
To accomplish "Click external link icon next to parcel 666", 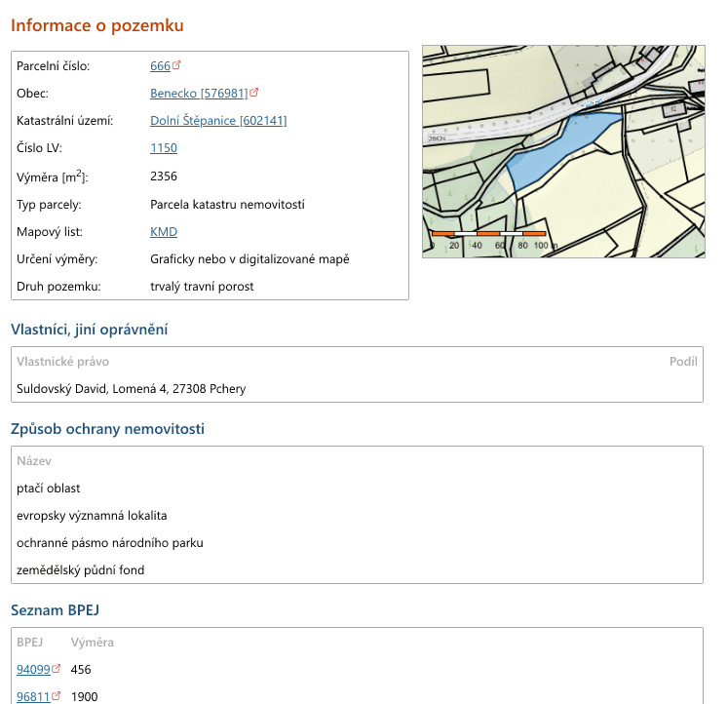I will click(x=176, y=66).
